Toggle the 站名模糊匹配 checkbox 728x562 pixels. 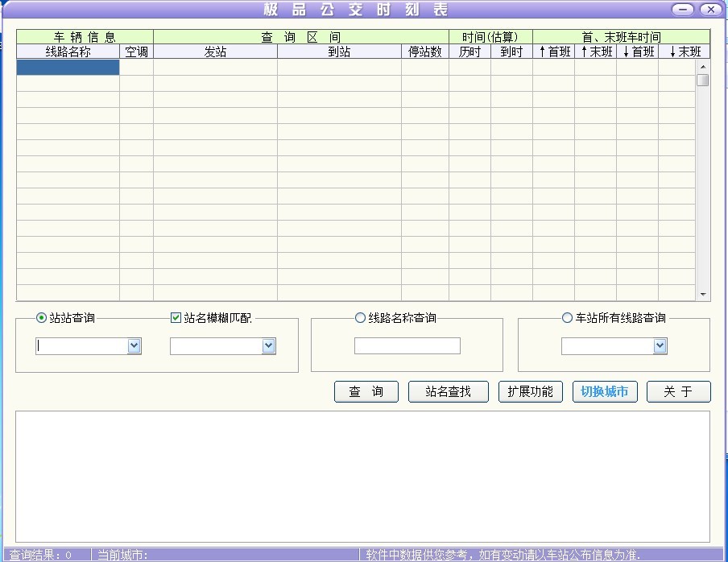click(176, 318)
